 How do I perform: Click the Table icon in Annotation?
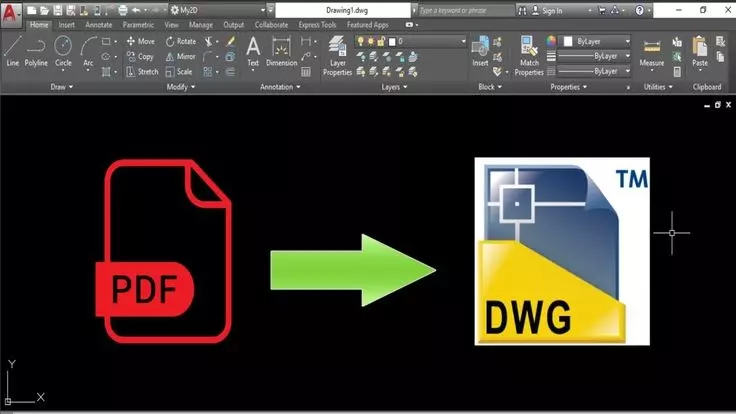306,72
